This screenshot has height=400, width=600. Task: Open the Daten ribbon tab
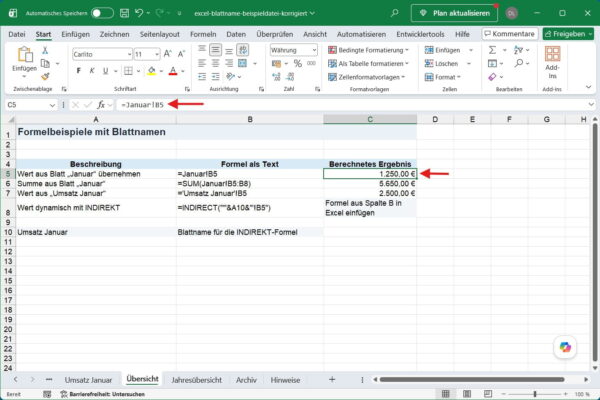[x=236, y=34]
